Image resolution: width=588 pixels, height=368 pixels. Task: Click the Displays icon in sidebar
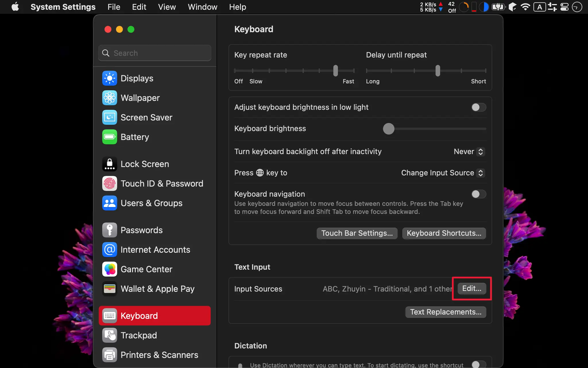point(109,78)
